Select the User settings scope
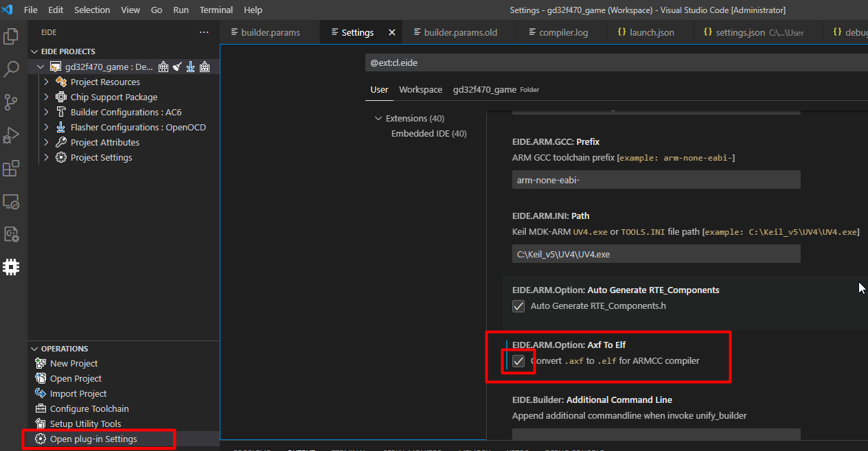868x451 pixels. click(x=379, y=89)
